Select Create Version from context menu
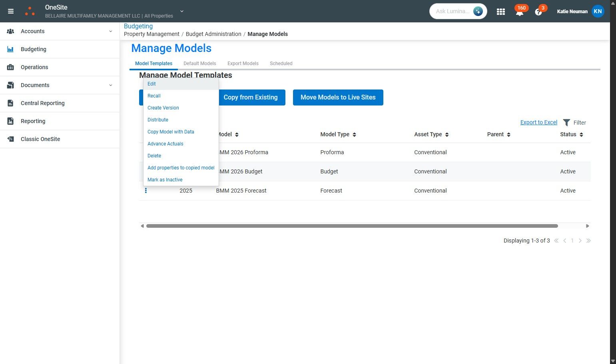This screenshot has width=616, height=364. [163, 108]
